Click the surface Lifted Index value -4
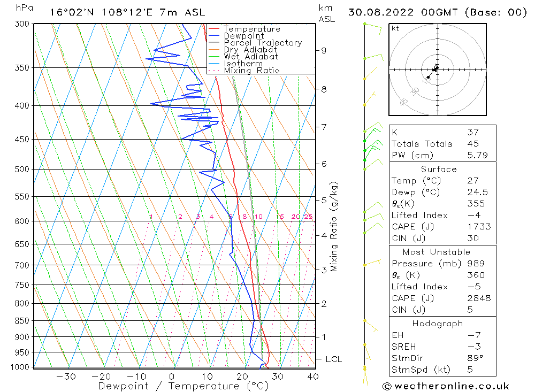The image size is (535, 392). tap(474, 216)
